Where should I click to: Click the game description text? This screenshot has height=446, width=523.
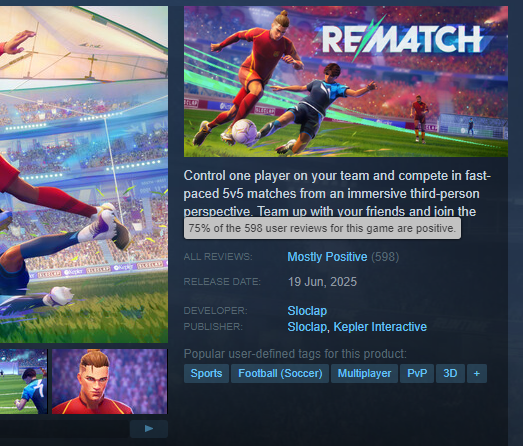tap(337, 193)
